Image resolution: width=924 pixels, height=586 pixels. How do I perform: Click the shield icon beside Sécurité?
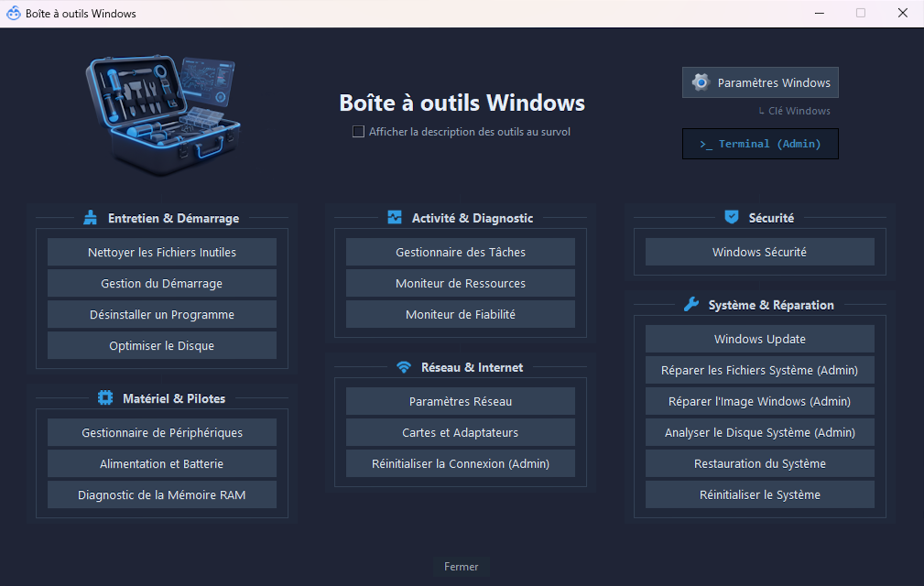(732, 217)
